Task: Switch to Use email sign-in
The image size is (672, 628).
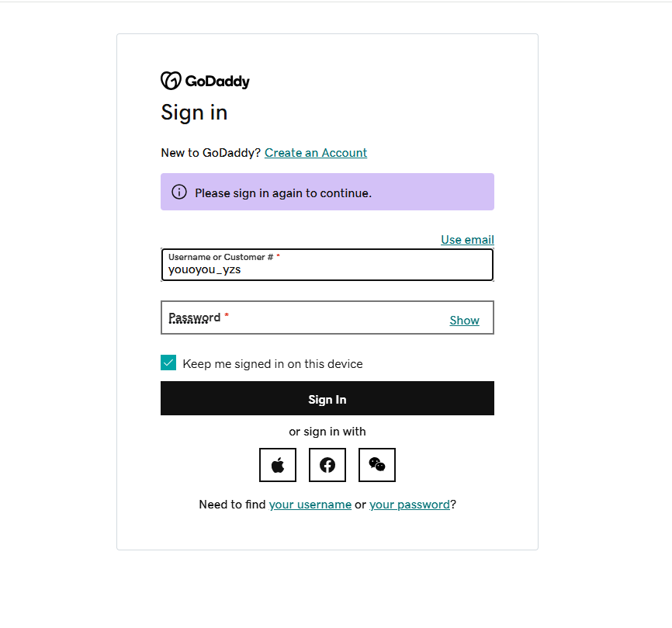Action: [466, 239]
